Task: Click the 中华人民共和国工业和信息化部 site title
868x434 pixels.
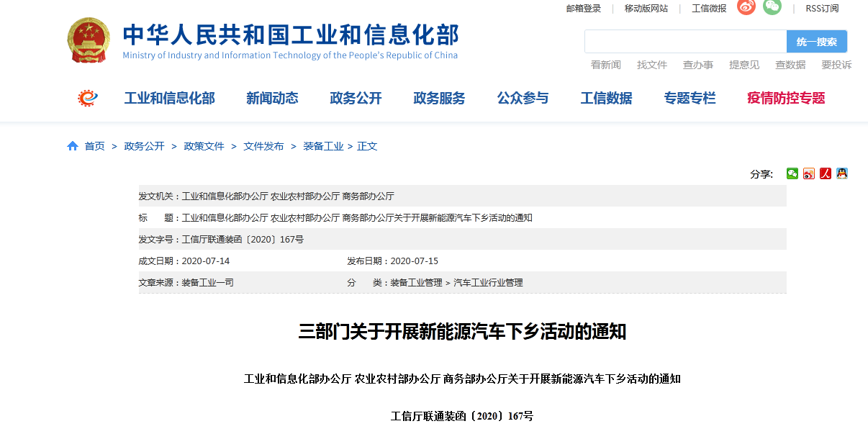Action: tap(290, 35)
